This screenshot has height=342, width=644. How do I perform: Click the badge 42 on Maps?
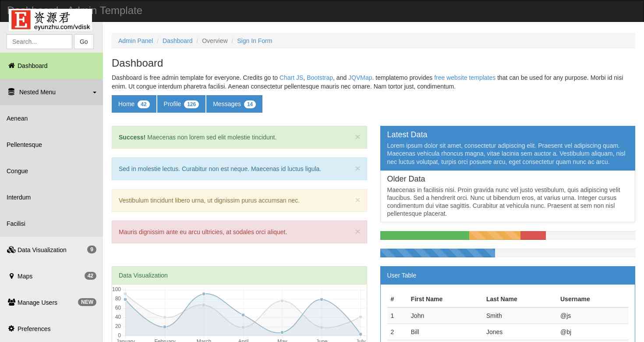tap(90, 276)
